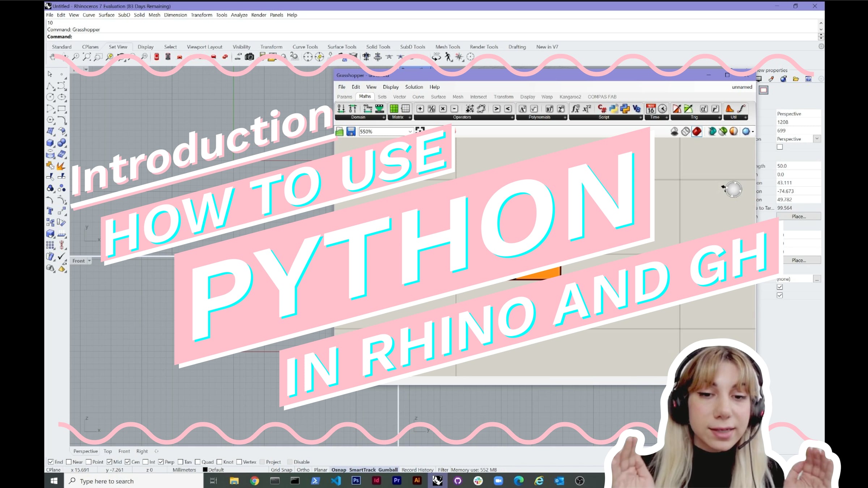Click the Windows search box

tap(134, 481)
